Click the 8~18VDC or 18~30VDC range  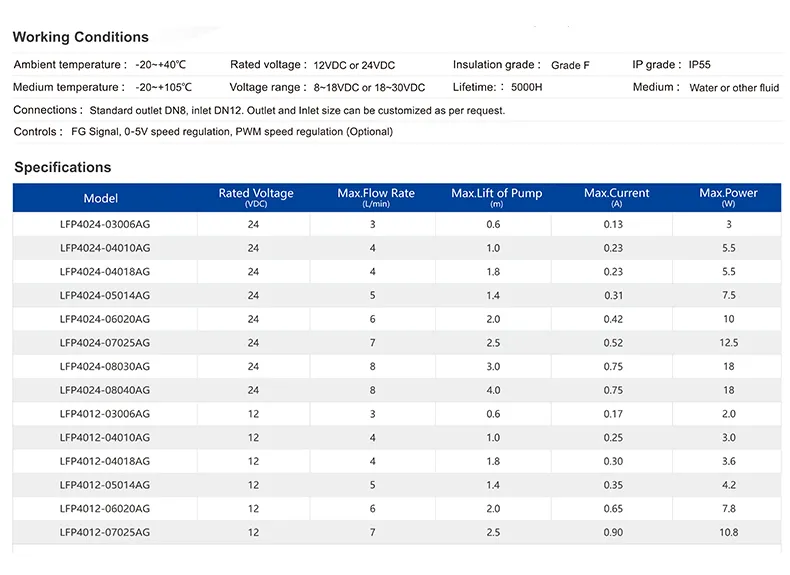coord(369,88)
